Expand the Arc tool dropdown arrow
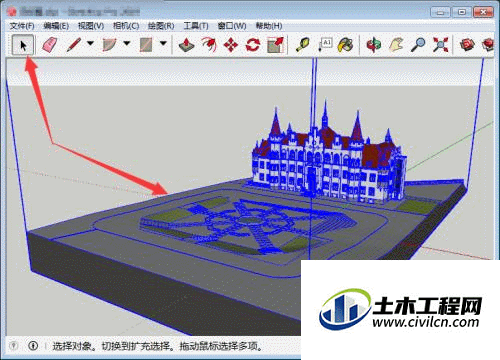 [127, 43]
